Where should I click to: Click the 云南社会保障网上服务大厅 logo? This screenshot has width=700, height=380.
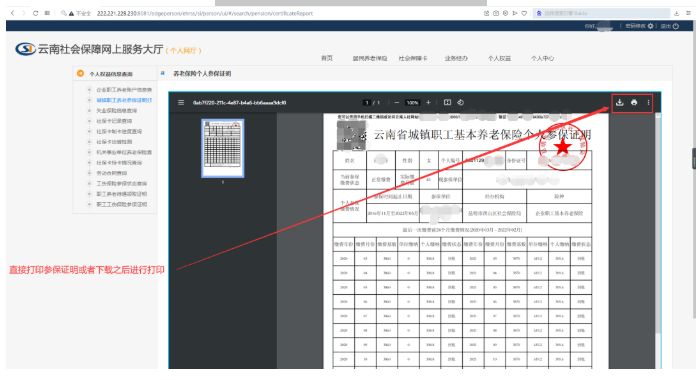(89, 49)
